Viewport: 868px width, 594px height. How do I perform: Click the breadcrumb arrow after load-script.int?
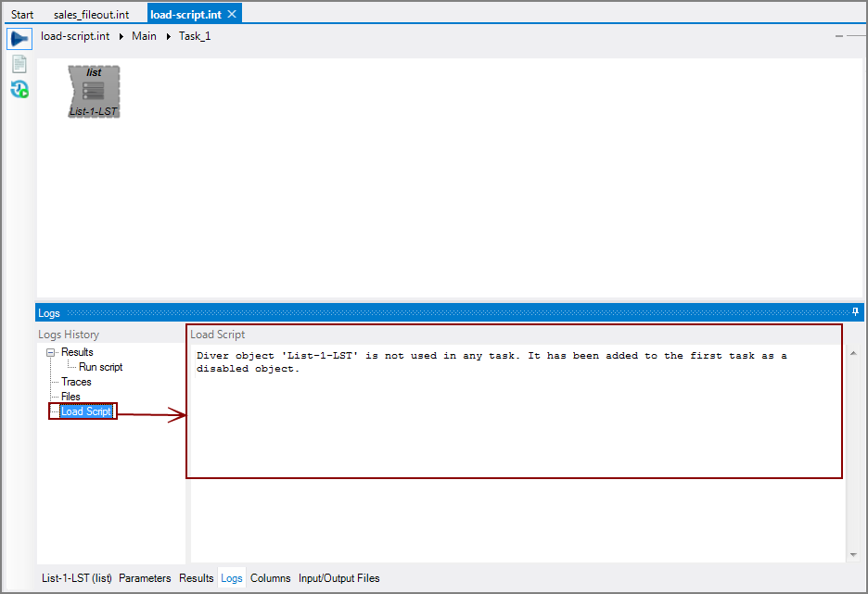121,36
